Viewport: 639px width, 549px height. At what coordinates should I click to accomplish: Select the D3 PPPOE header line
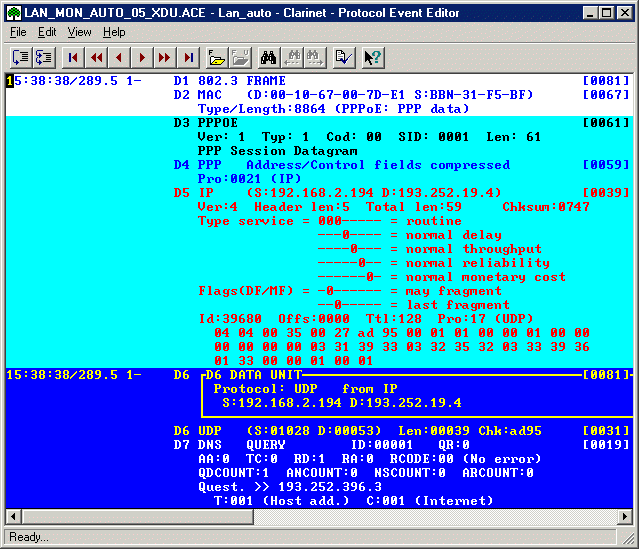tap(206, 123)
